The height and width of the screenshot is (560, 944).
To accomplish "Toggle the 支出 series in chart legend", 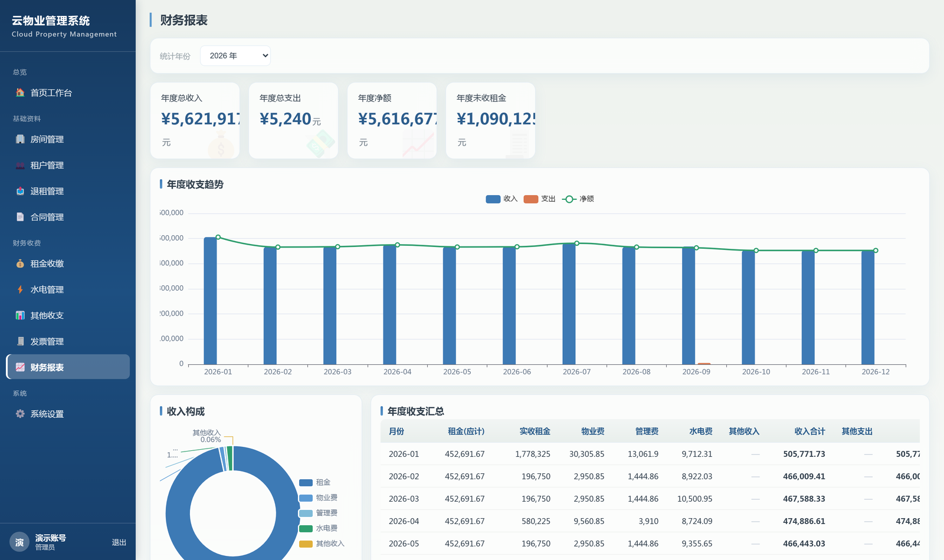I will tap(539, 199).
